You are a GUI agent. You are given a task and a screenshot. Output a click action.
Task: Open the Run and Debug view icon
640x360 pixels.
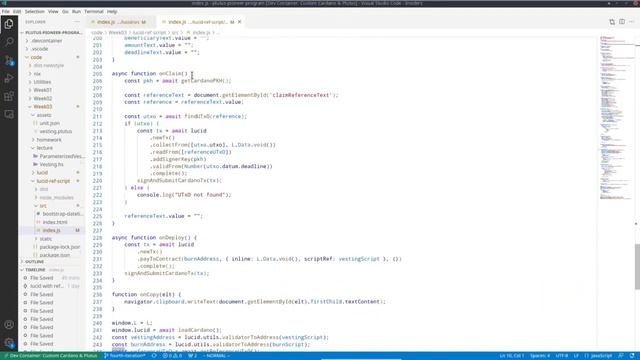pos(9,78)
